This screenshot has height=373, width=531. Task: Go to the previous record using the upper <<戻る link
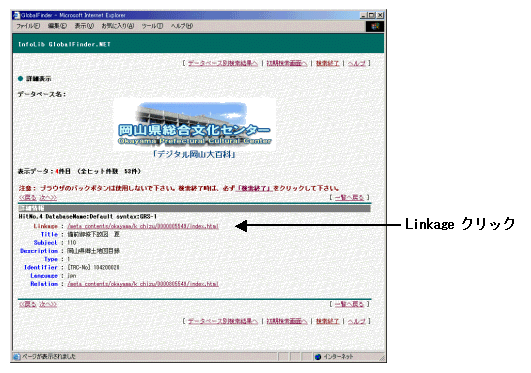coord(27,197)
